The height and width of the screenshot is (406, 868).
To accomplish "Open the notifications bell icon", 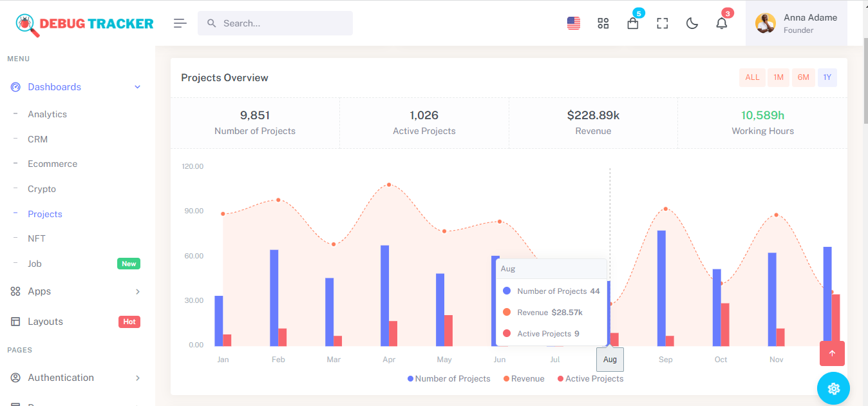I will (722, 23).
